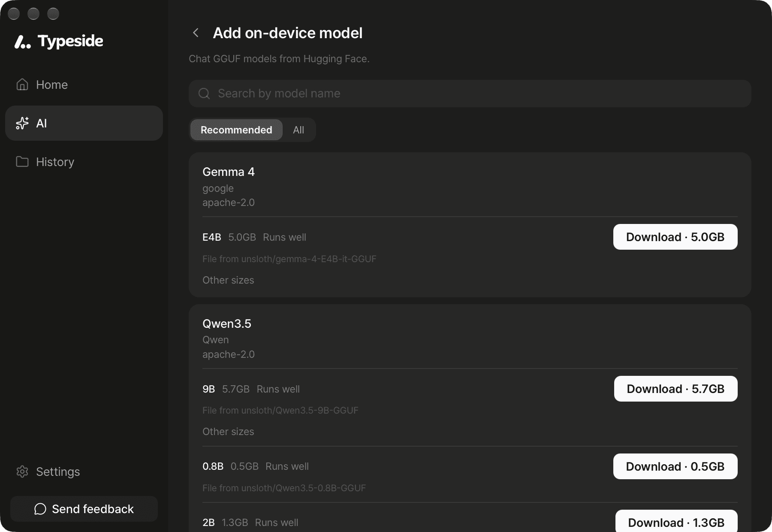Focus the Search by model name field

[470, 94]
